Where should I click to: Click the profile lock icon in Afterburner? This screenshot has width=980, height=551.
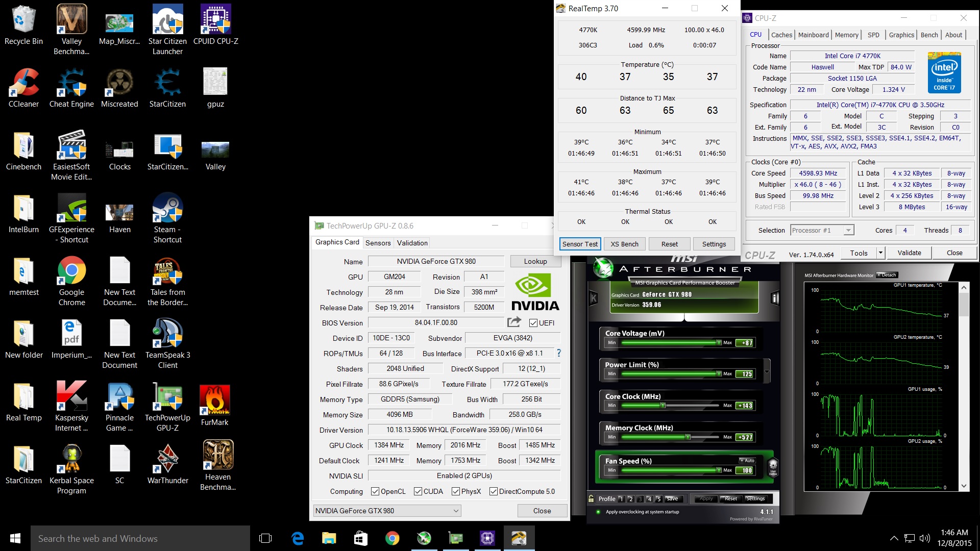[x=591, y=498]
